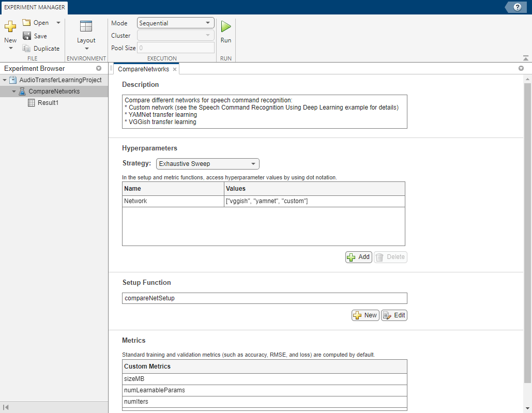Image resolution: width=532 pixels, height=413 pixels.
Task: Click the green Run play icon
Action: 226,26
